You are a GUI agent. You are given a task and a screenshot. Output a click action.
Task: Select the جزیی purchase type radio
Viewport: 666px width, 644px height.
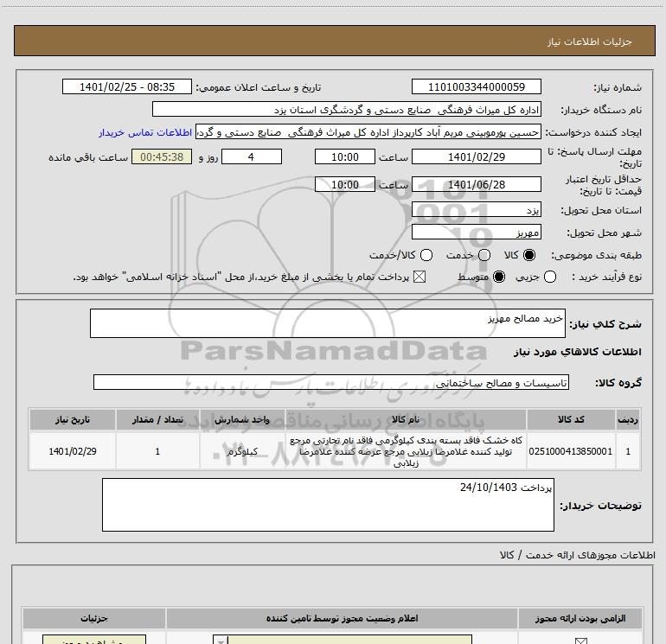550,277
